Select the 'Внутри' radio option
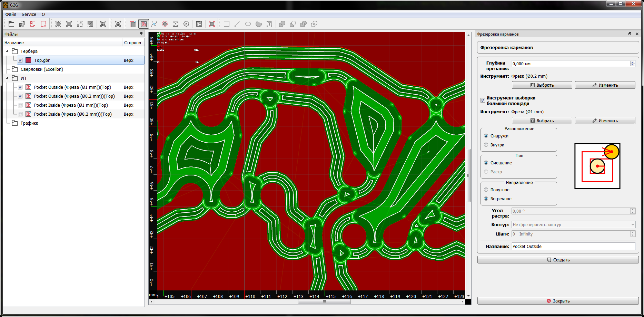 pos(486,145)
